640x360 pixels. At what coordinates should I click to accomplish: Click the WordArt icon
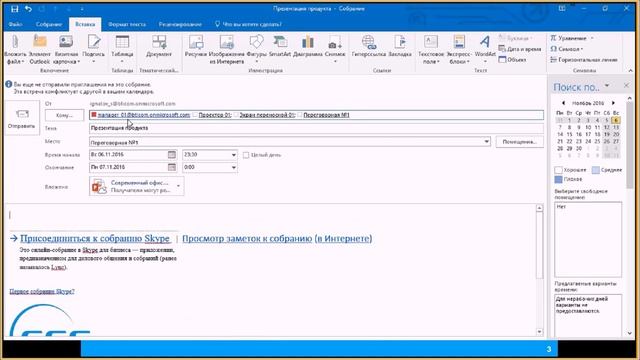(x=485, y=42)
